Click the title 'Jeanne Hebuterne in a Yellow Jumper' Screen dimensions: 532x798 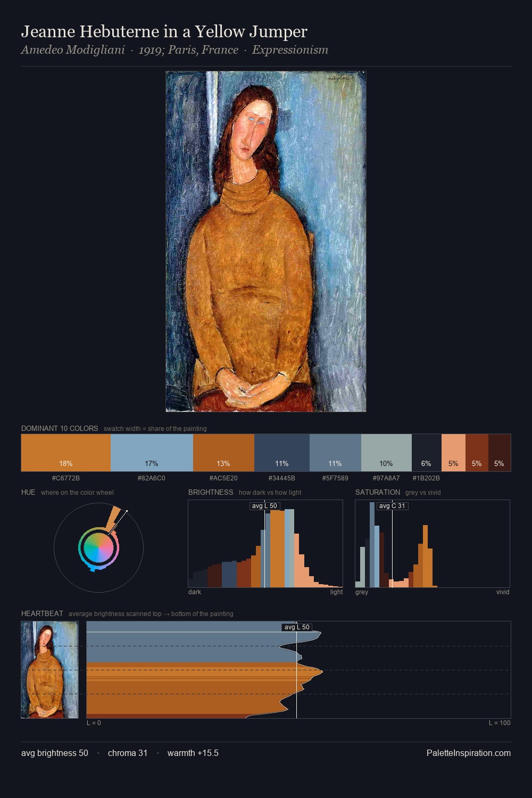164,32
